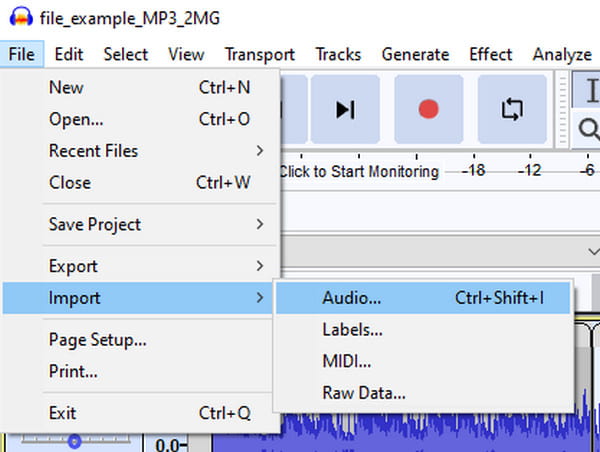Open the Edit menu
Image resolution: width=600 pixels, height=452 pixels.
(x=69, y=55)
